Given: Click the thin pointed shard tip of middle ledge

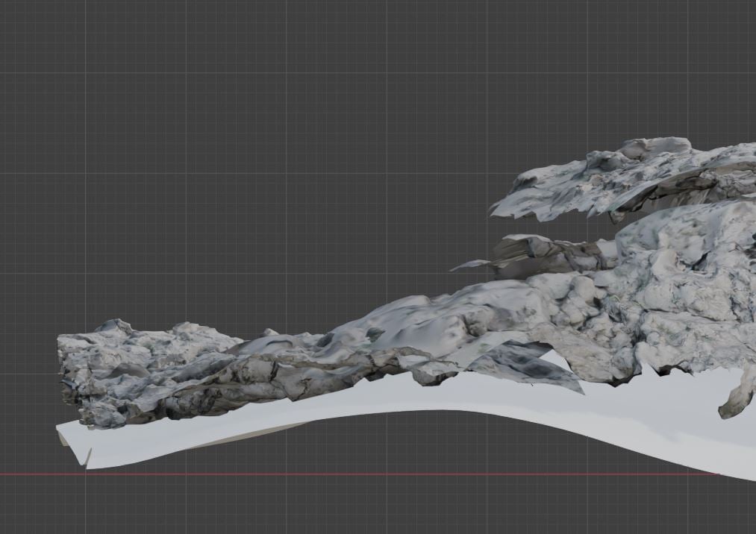Looking at the screenshot, I should (x=457, y=267).
